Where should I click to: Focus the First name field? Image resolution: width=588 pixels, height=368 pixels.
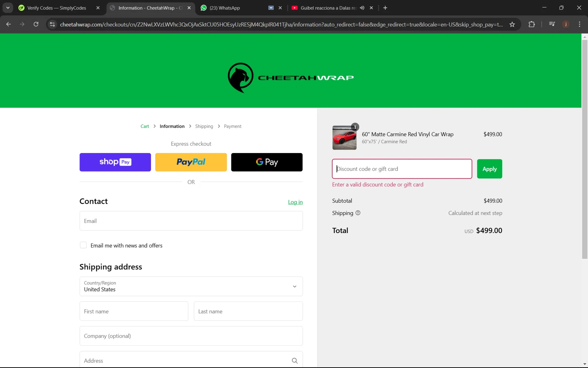(134, 311)
